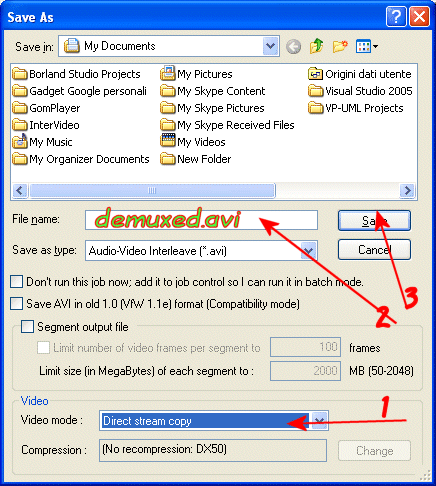
Task: Enable Segment output file checkbox
Action: (27, 327)
